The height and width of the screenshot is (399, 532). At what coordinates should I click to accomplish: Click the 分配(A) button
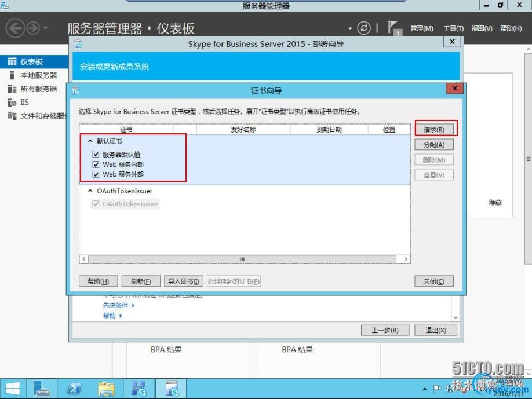pyautogui.click(x=434, y=145)
